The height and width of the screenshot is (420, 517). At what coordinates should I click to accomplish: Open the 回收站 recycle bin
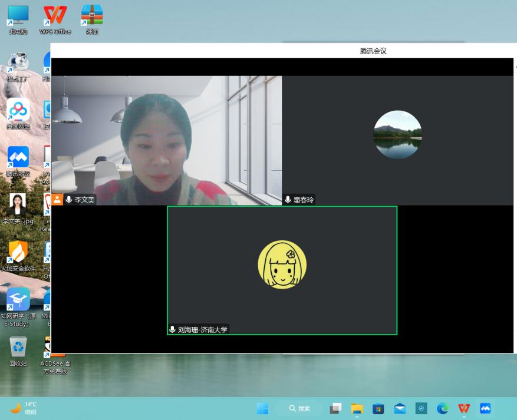coord(18,348)
